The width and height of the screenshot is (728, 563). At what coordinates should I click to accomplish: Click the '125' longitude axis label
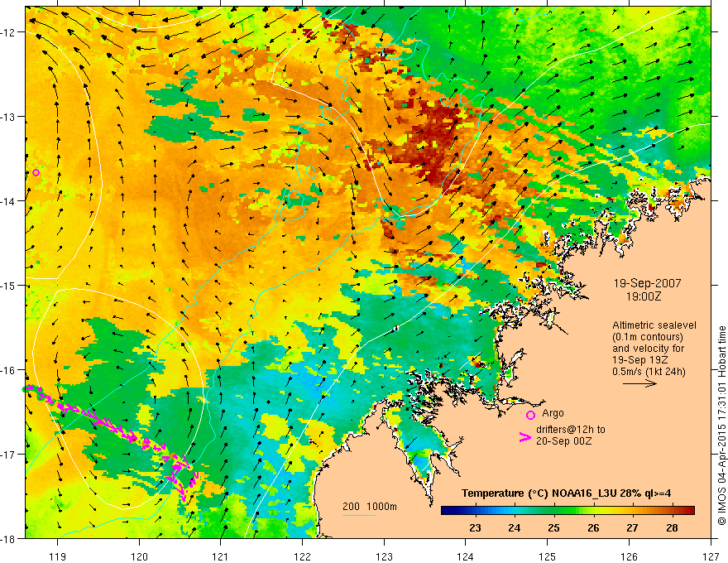click(548, 556)
